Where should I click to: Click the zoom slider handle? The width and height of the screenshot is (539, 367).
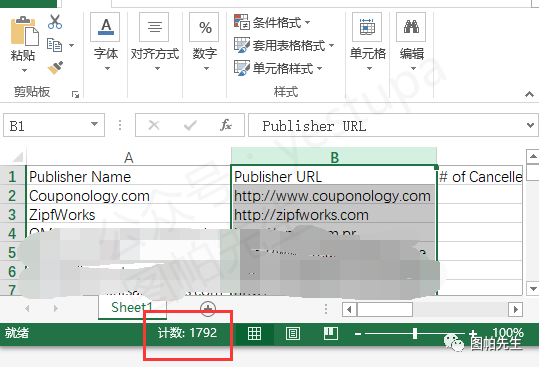415,333
